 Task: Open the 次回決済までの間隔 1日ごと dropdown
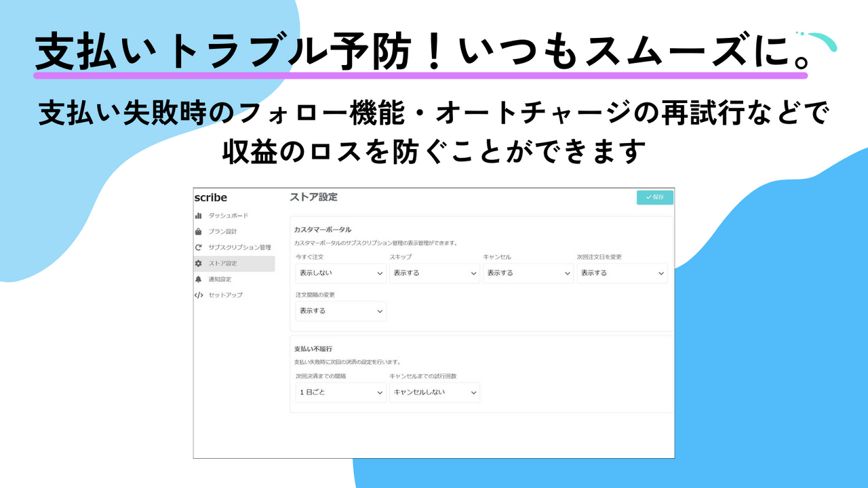340,392
